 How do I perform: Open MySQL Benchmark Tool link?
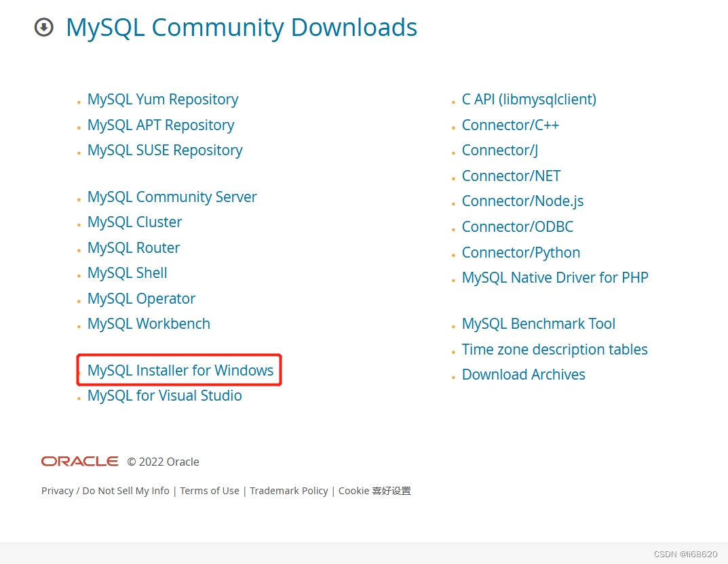tap(538, 324)
